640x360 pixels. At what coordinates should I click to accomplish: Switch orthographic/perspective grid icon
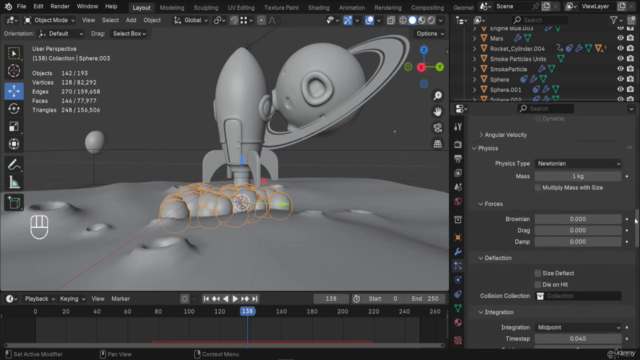point(438,144)
